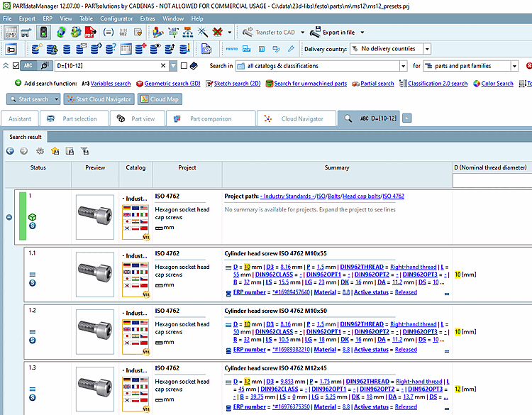Click the D Nominal thread diameter filter field
The height and width of the screenshot is (415, 532).
click(492, 181)
